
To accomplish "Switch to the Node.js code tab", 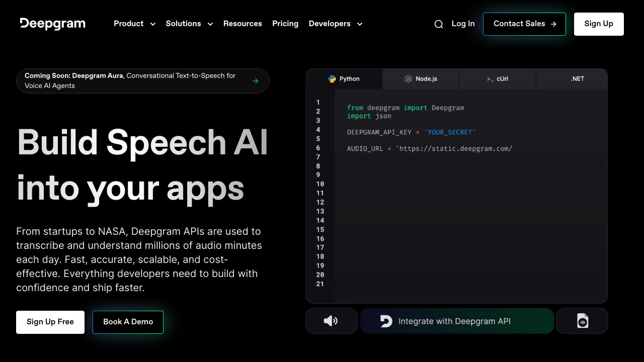I will 421,79.
